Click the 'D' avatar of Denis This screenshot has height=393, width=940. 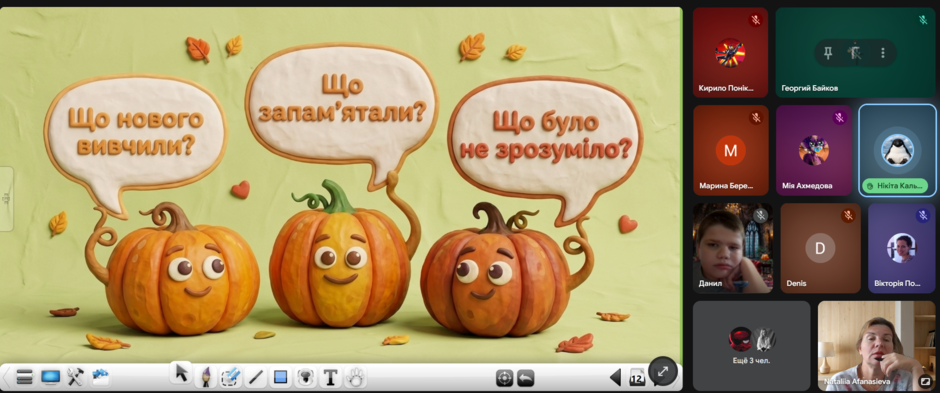point(820,248)
